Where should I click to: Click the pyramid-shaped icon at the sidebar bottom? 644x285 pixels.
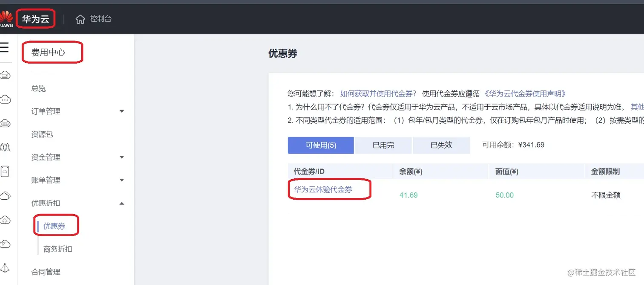click(5, 268)
